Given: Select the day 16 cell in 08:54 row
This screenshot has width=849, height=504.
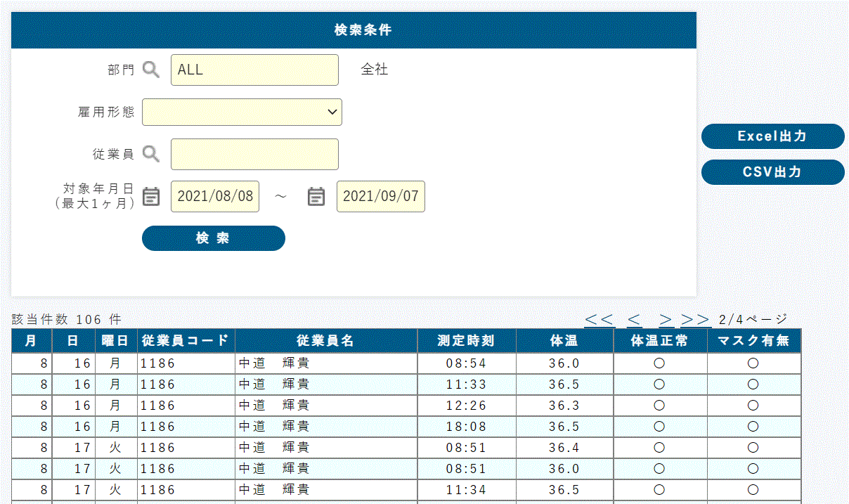Looking at the screenshot, I should (73, 363).
